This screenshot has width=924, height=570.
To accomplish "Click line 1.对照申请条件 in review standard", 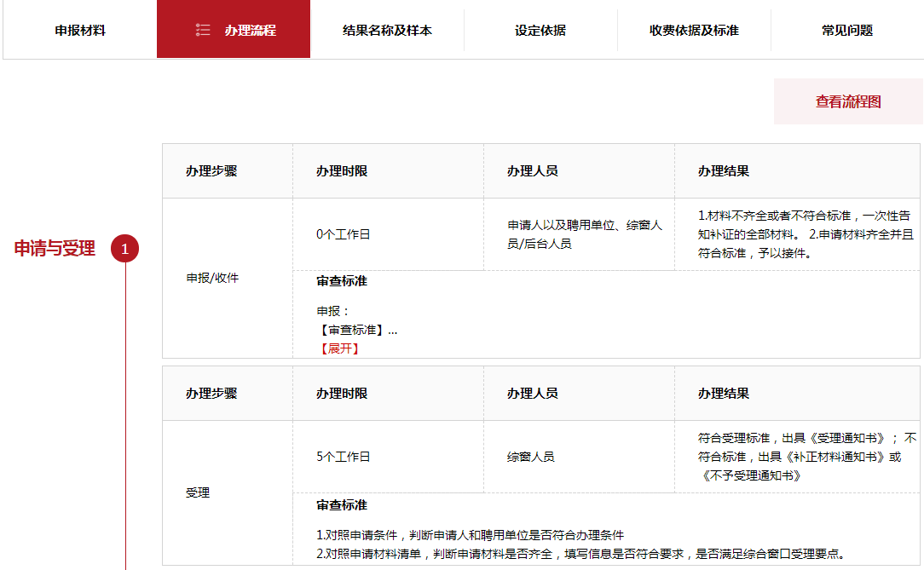I will tap(471, 535).
